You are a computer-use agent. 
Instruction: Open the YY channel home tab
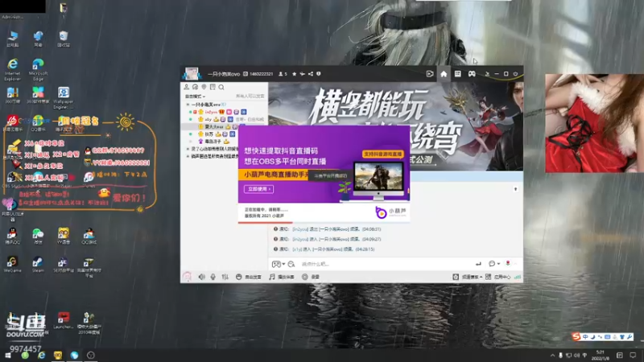444,74
